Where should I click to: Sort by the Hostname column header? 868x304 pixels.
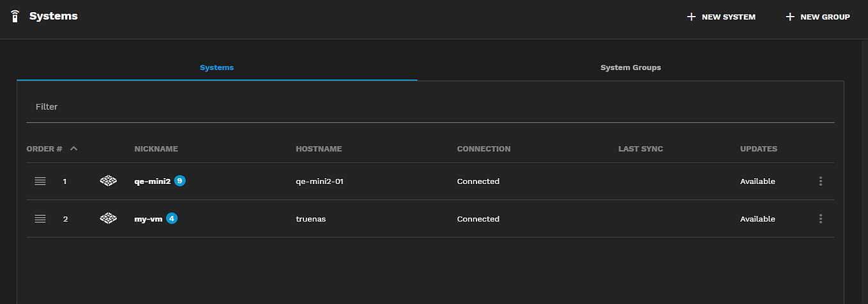tap(319, 149)
